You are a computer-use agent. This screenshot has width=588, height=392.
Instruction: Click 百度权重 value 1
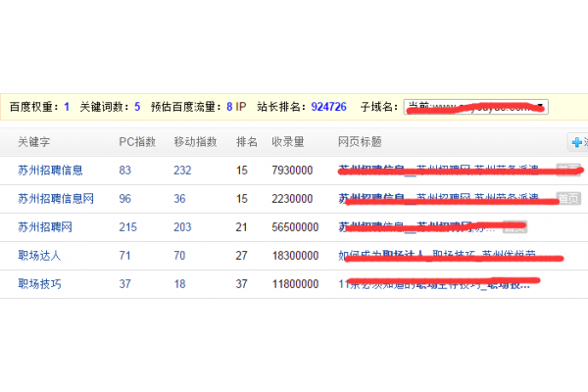[67, 107]
